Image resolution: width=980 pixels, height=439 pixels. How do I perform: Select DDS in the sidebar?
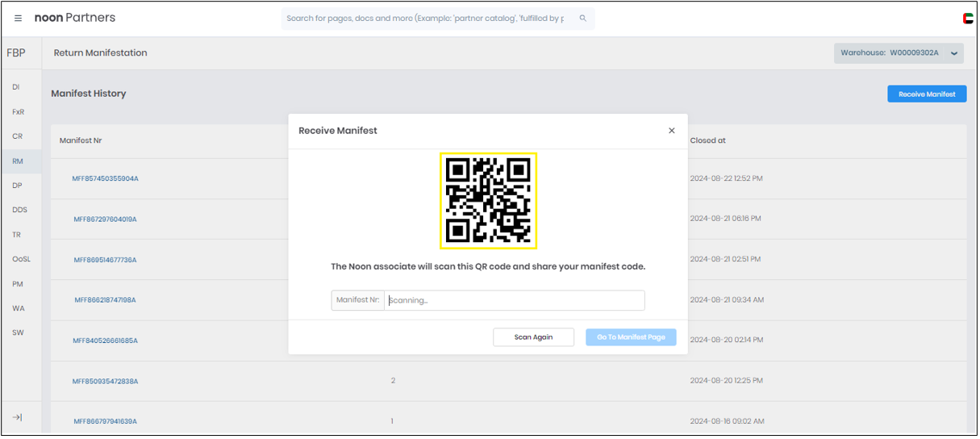point(19,210)
